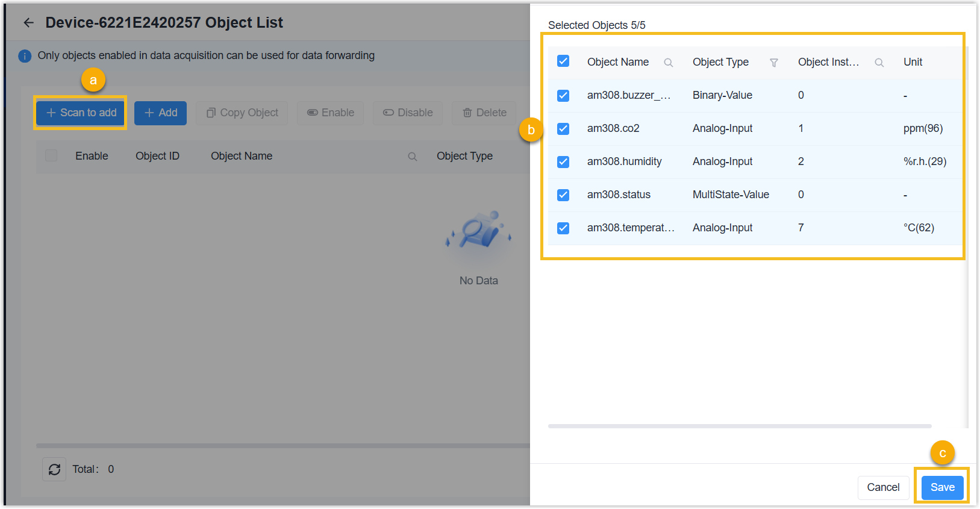This screenshot has height=509, width=980.
Task: Uncheck the am308.status checkbox
Action: click(563, 195)
